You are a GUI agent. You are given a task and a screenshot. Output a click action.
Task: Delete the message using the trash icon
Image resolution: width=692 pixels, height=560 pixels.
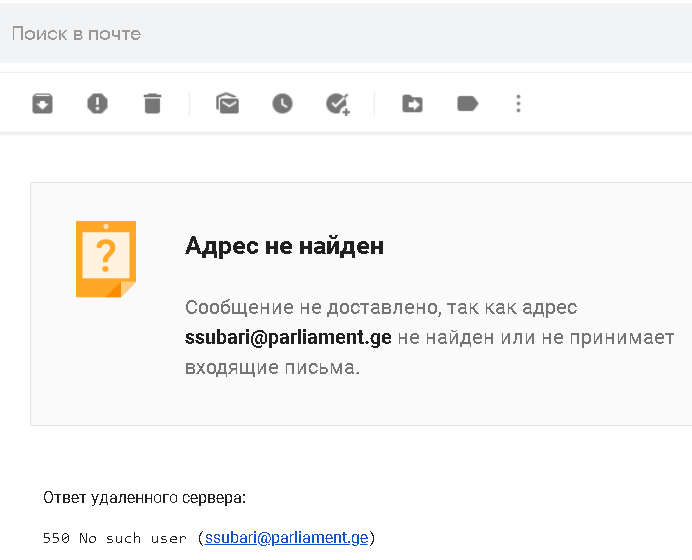pos(152,103)
